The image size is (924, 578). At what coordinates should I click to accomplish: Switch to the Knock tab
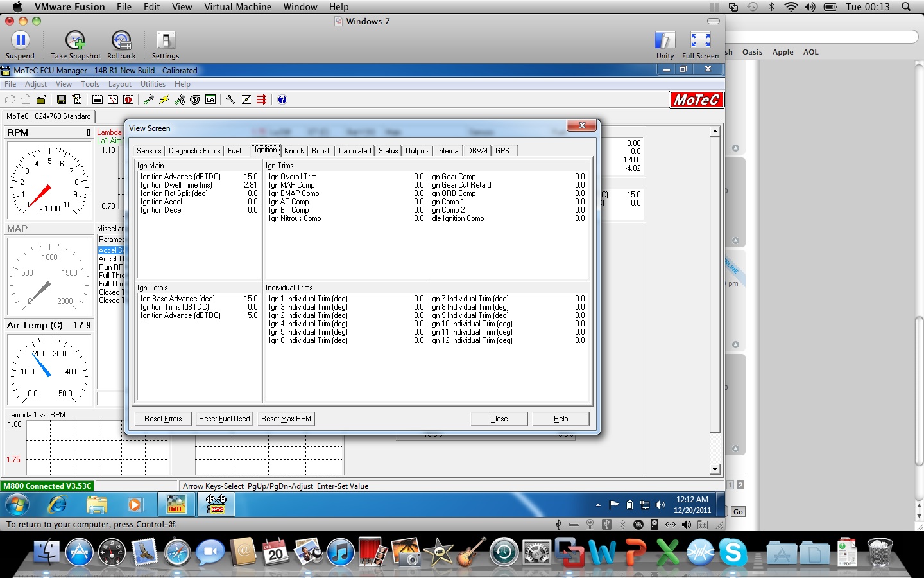(x=294, y=150)
